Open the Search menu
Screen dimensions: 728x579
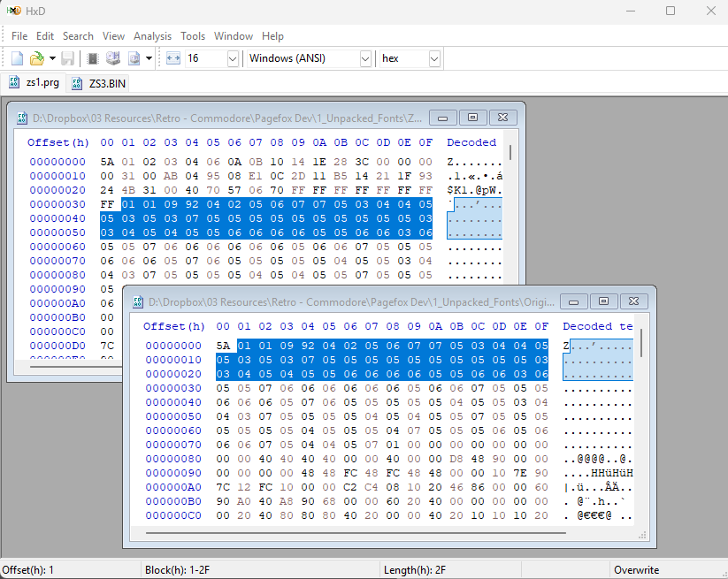pyautogui.click(x=78, y=36)
